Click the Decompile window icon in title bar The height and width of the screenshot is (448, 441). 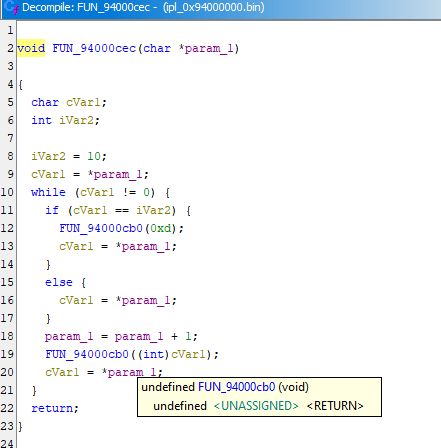(11, 7)
